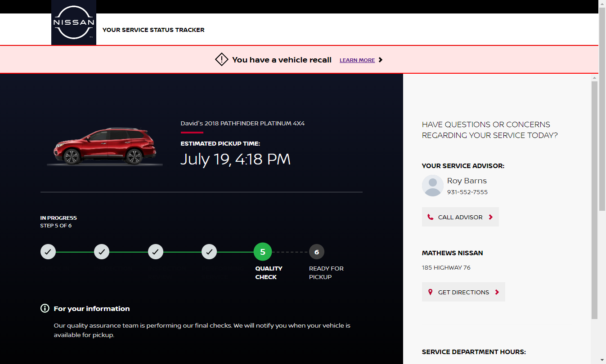Click the red arrow on CALL ADVISOR
The image size is (606, 364).
491,217
